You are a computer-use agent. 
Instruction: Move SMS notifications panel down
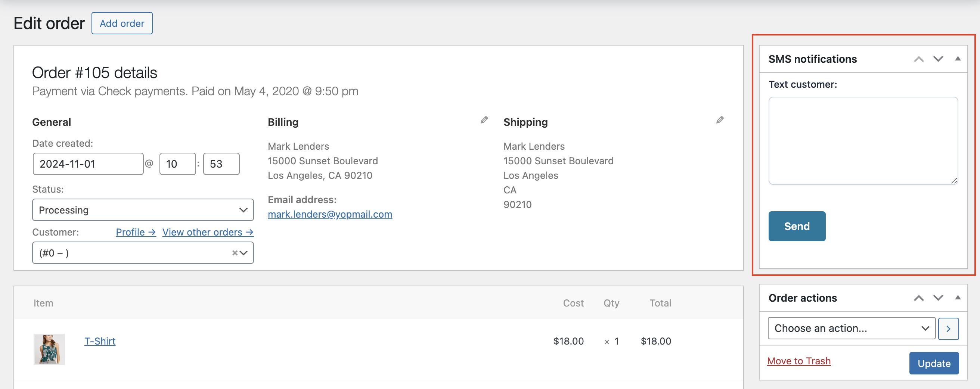pyautogui.click(x=938, y=59)
